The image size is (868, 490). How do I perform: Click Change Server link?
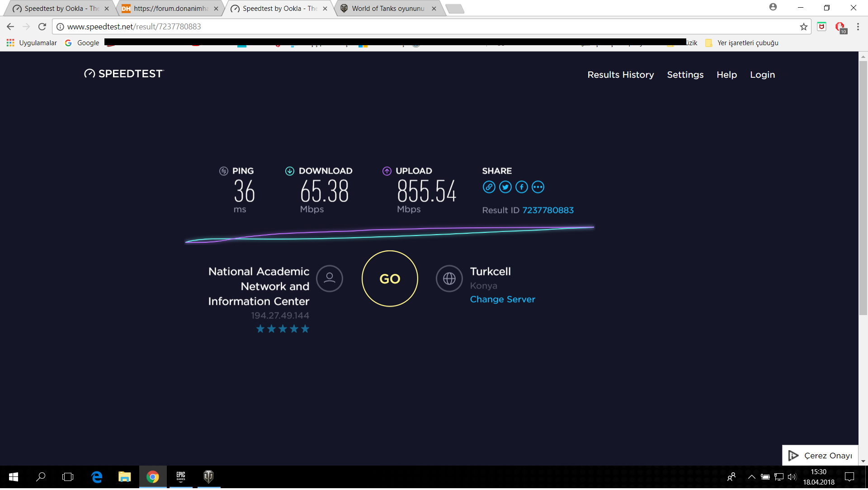coord(502,299)
